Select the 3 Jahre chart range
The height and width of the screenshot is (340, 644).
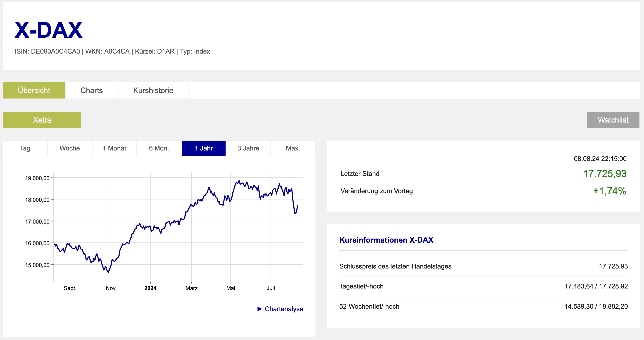[248, 148]
